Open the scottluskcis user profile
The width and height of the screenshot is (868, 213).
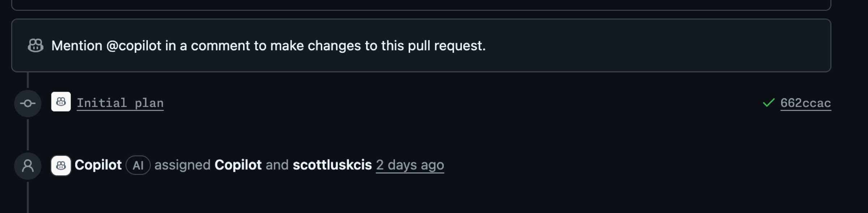(x=332, y=165)
